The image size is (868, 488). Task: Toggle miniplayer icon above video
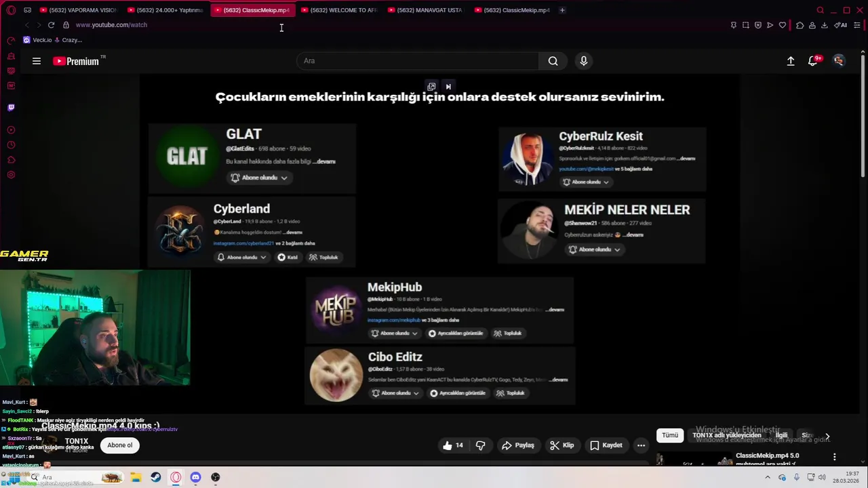click(431, 87)
